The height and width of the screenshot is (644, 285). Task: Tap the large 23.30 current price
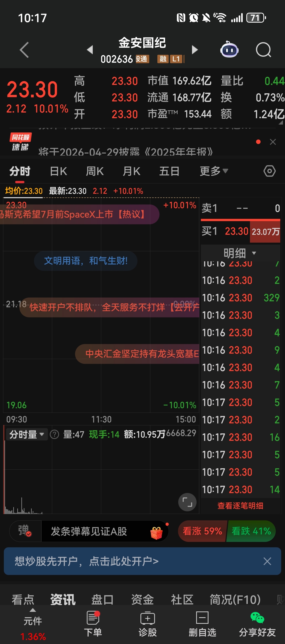(32, 89)
